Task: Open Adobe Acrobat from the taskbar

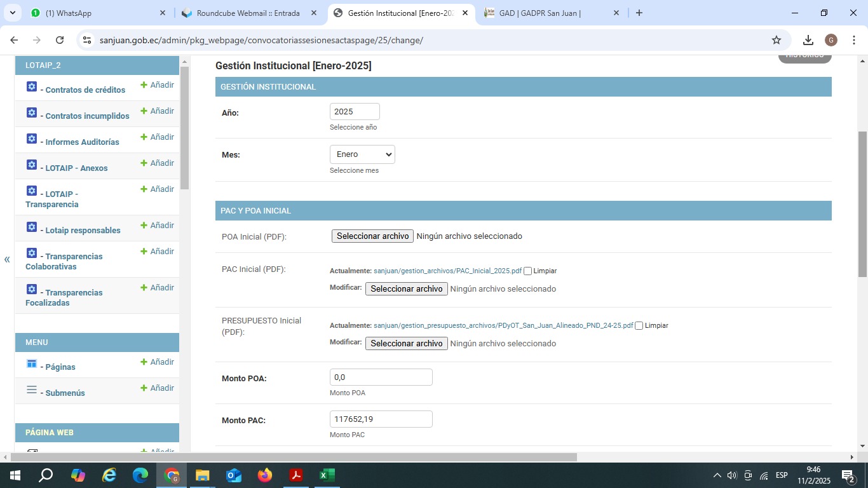Action: (295, 475)
